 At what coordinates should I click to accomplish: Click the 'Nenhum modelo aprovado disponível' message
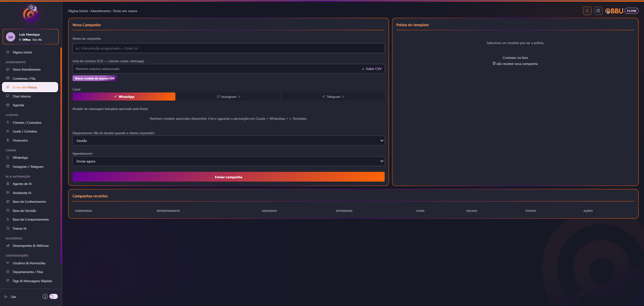pyautogui.click(x=228, y=119)
